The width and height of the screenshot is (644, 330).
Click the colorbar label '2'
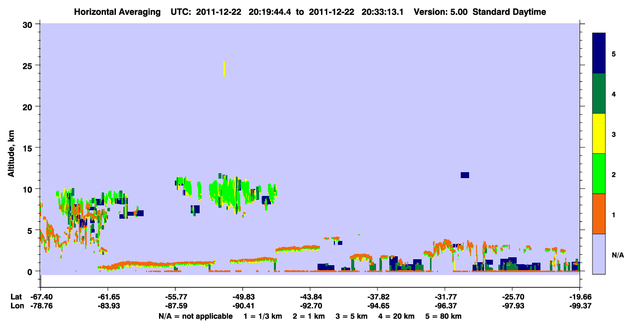pos(614,175)
